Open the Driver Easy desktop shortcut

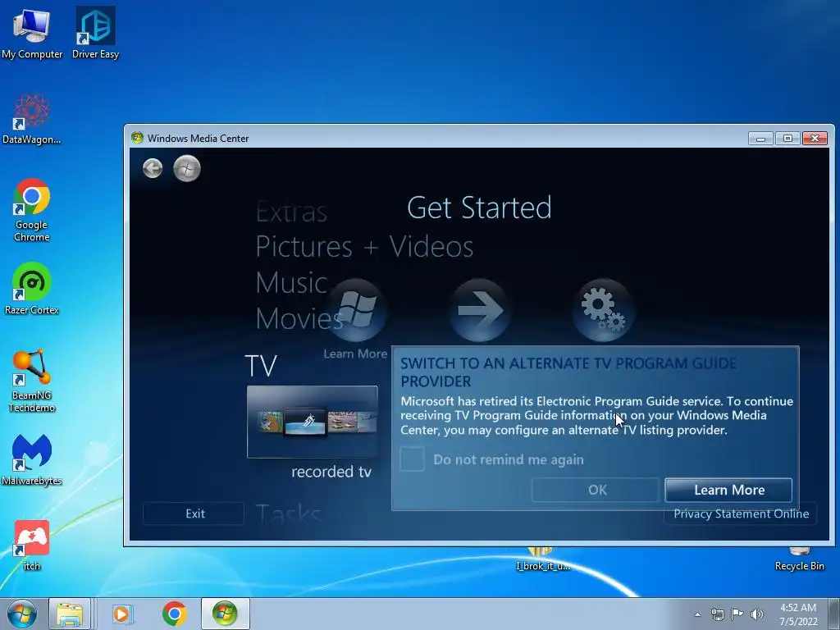(95, 34)
